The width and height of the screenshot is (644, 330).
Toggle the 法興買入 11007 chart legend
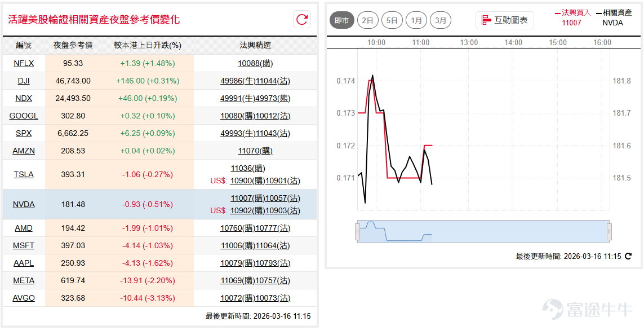572,17
